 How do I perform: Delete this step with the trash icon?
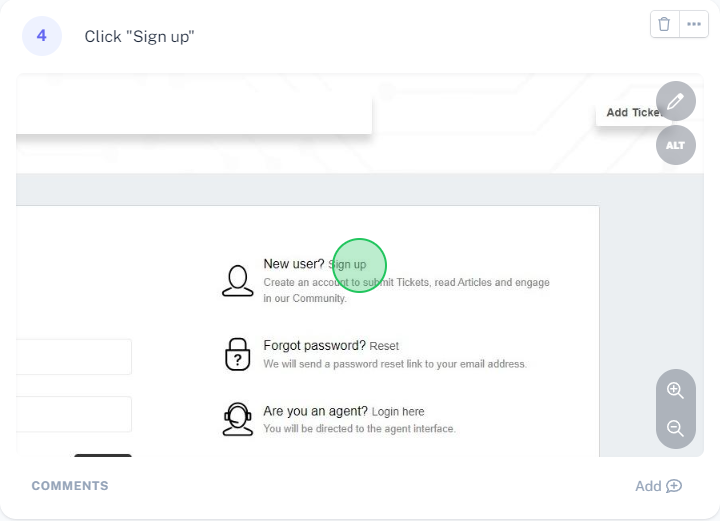pos(665,25)
